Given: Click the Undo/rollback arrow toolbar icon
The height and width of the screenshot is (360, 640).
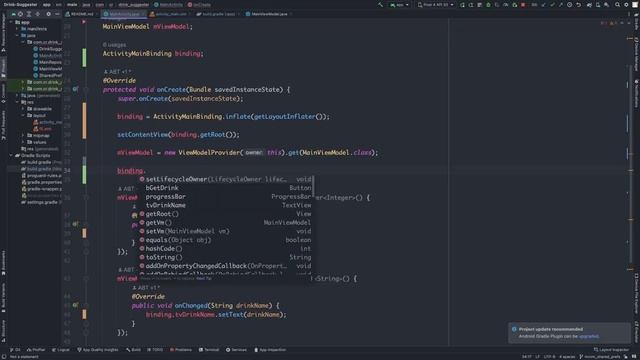Looking at the screenshot, I should point(578,5).
